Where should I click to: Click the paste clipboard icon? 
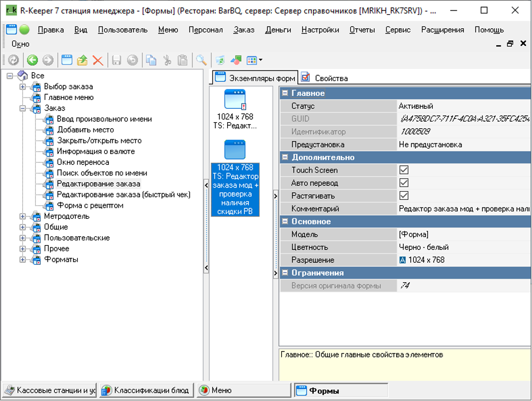(182, 60)
